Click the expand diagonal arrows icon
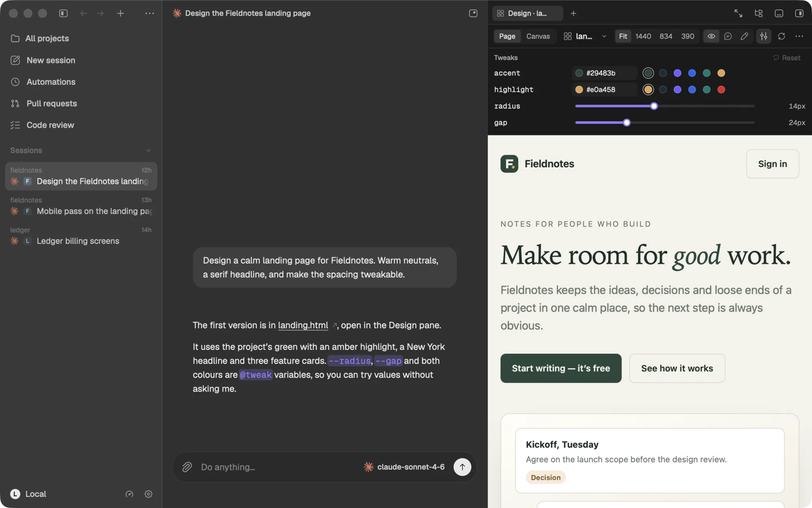The height and width of the screenshot is (508, 812). pyautogui.click(x=738, y=13)
